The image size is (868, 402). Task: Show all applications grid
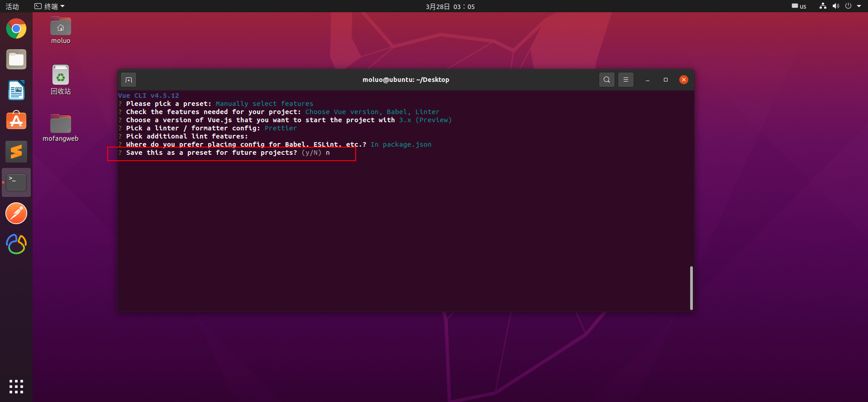click(16, 387)
